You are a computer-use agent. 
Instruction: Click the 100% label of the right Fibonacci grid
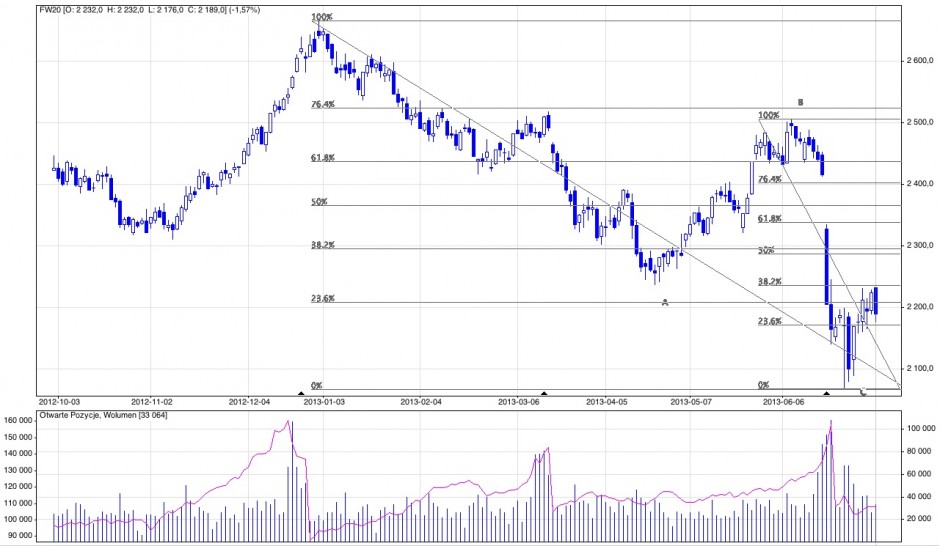[769, 115]
